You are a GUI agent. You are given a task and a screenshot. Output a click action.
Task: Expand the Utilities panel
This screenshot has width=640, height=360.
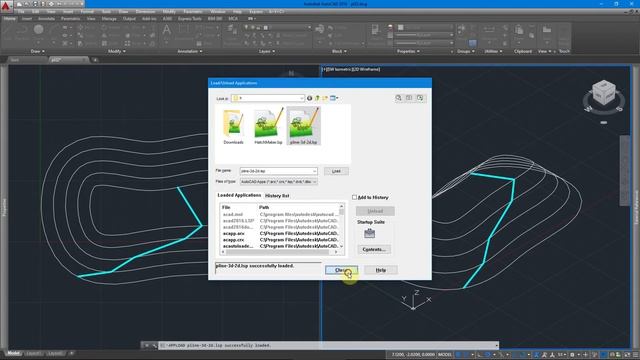point(493,51)
